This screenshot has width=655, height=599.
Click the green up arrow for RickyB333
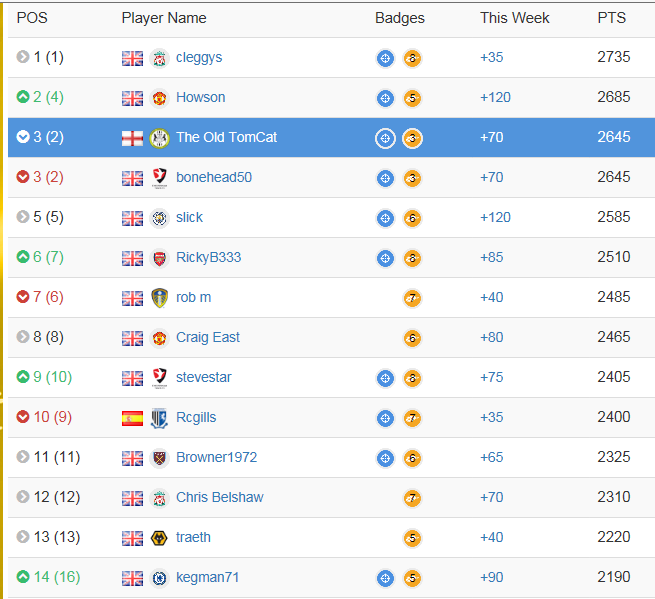23,256
